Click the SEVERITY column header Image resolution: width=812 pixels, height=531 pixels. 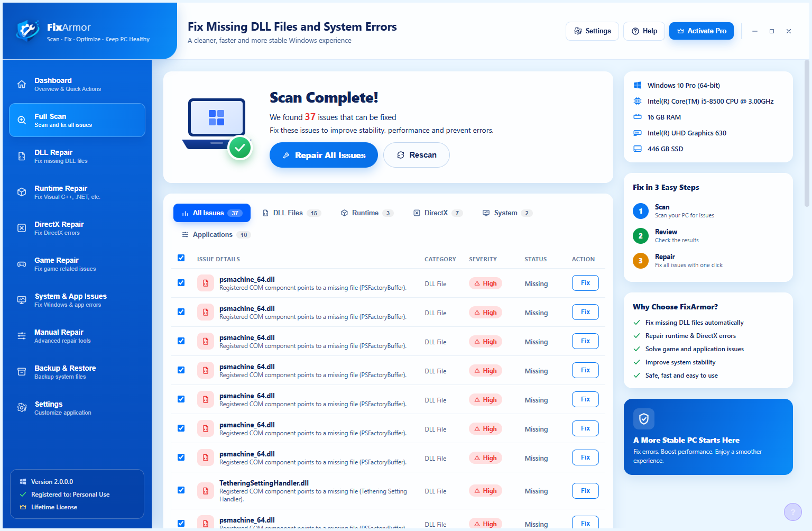(483, 259)
